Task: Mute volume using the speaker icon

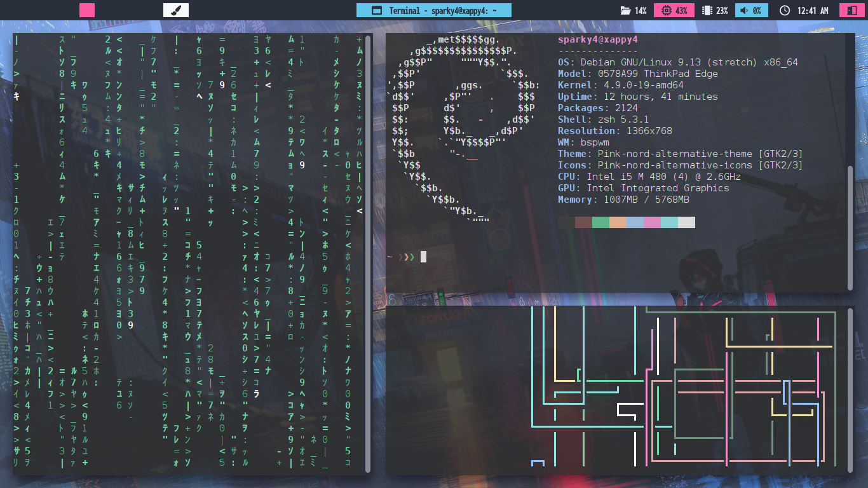Action: tap(743, 10)
